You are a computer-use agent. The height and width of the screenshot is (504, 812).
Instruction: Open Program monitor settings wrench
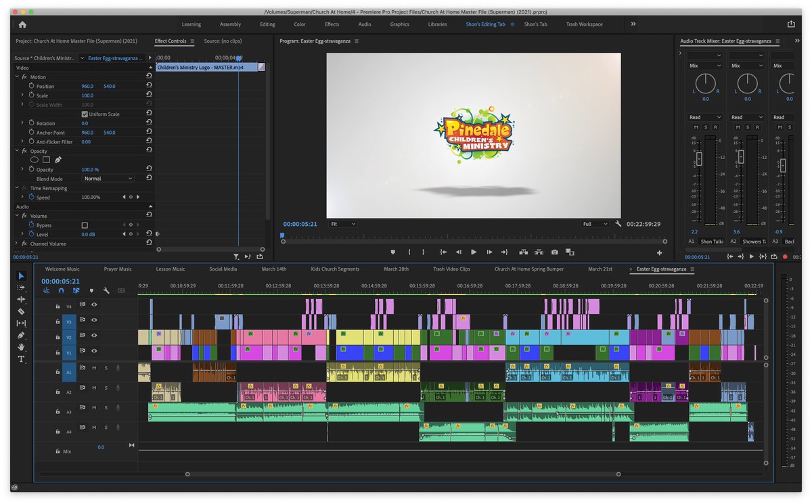coord(618,223)
